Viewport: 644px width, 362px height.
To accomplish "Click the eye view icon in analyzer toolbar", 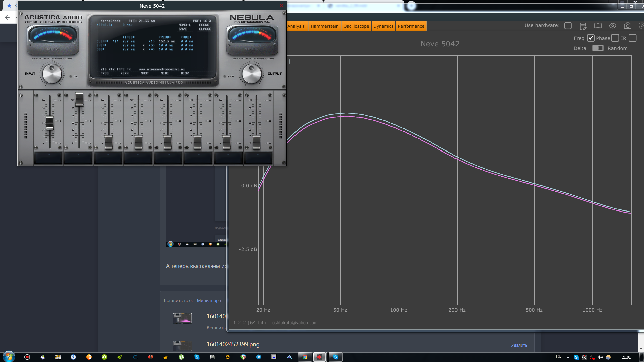I will point(613,26).
